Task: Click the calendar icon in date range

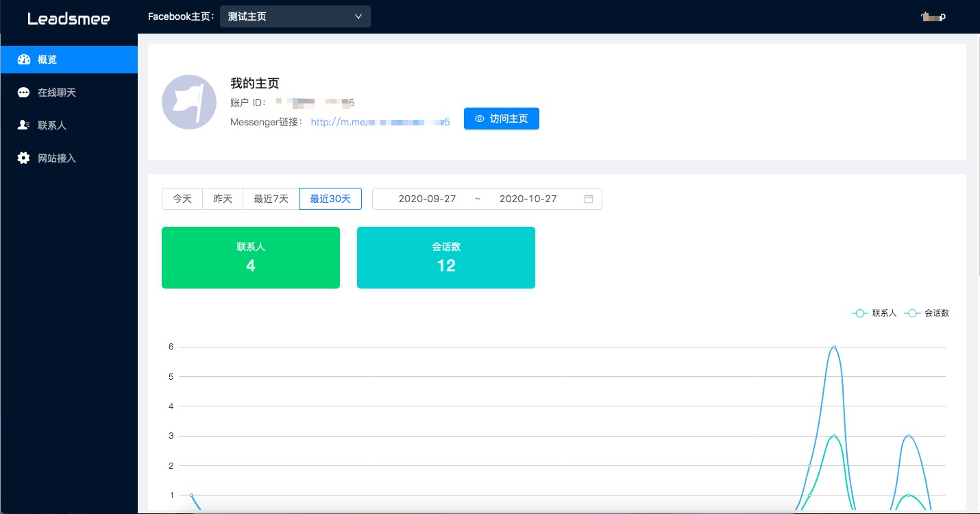Action: click(x=589, y=199)
